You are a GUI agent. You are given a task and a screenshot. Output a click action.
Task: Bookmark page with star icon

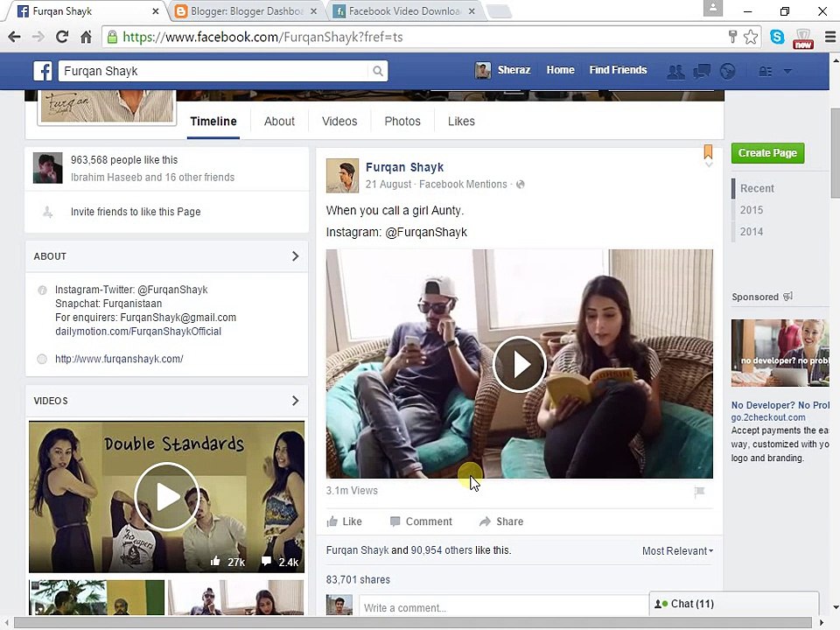[x=751, y=37]
